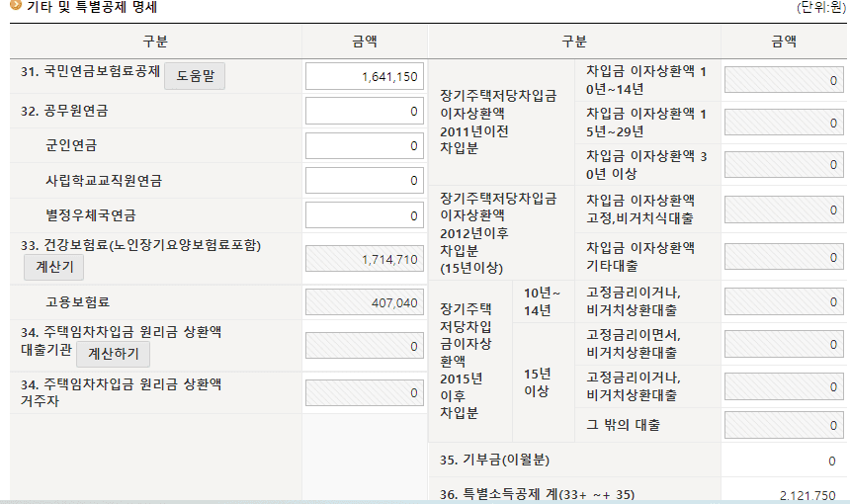Click the 별정우체국연금 amount field
This screenshot has width=850, height=504.
tap(365, 215)
